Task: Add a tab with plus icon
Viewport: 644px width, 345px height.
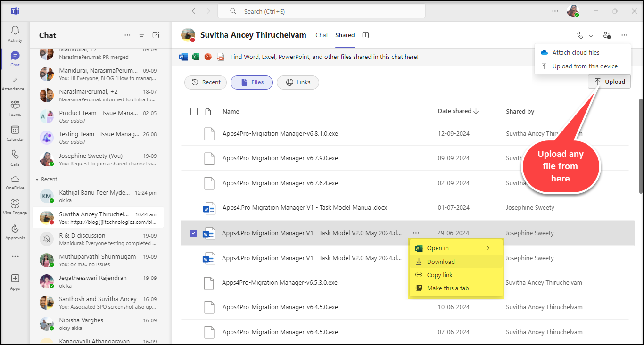Action: [x=365, y=35]
